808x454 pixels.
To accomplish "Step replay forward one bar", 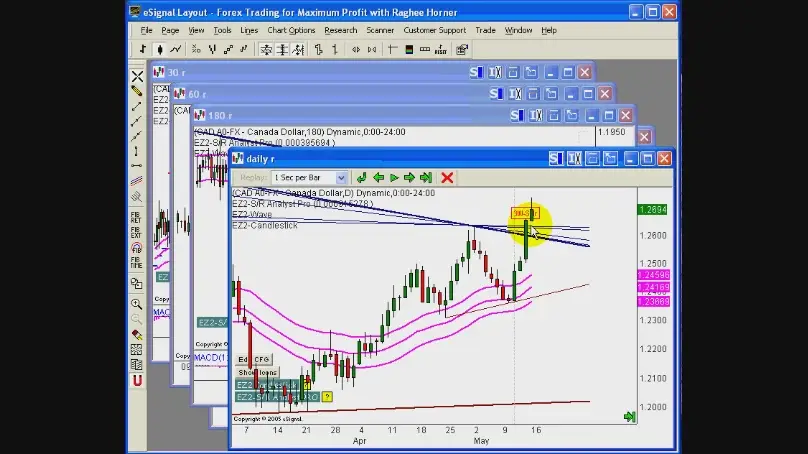I will [x=410, y=178].
